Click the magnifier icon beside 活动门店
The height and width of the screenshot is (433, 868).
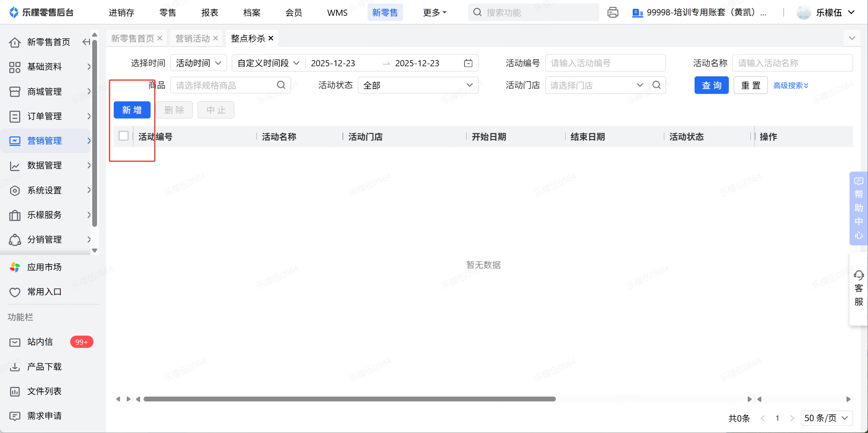click(656, 85)
